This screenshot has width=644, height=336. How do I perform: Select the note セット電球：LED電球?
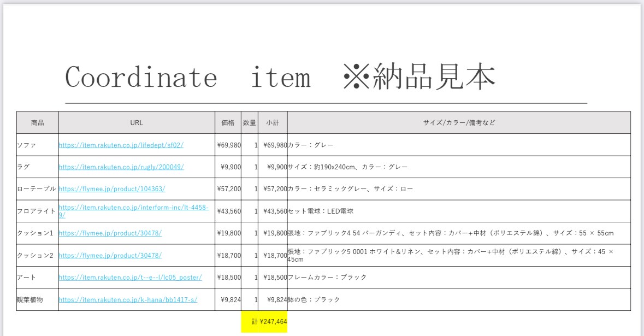click(x=320, y=211)
